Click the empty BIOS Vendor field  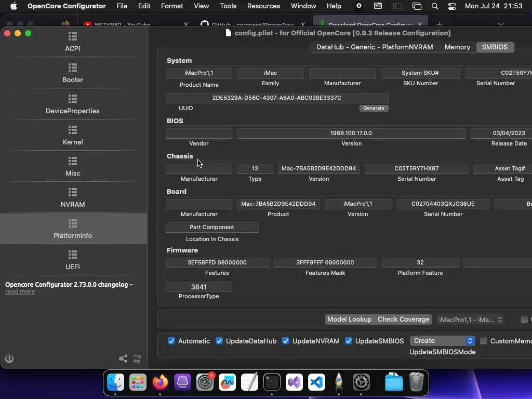point(199,133)
